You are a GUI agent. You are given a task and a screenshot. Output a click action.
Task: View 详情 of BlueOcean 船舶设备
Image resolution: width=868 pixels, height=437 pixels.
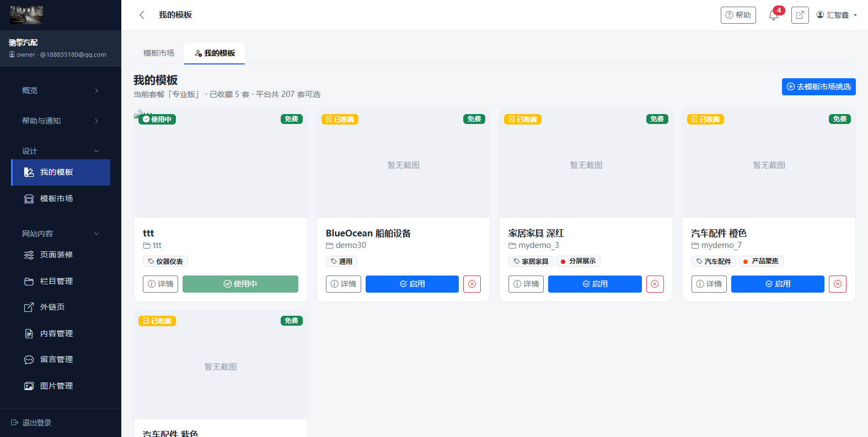click(x=344, y=284)
